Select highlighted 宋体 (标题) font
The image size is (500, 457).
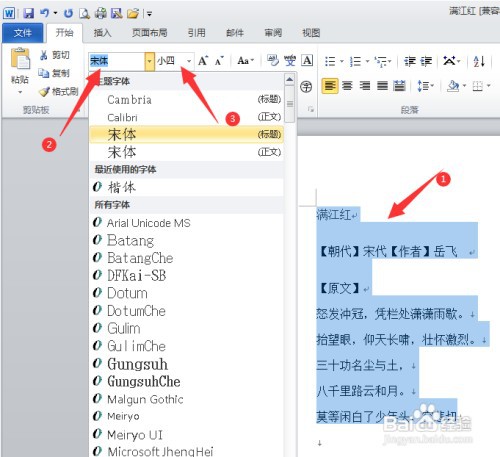tap(187, 134)
